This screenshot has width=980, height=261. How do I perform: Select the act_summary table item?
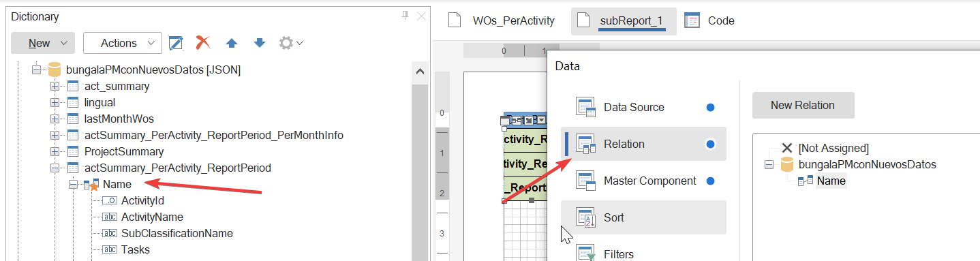(117, 86)
